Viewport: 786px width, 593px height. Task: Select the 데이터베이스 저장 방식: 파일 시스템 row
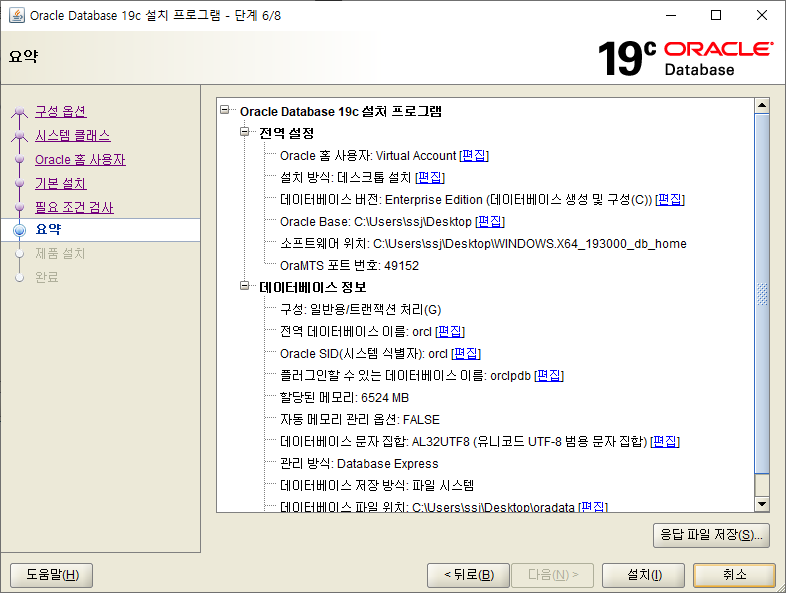click(x=377, y=485)
